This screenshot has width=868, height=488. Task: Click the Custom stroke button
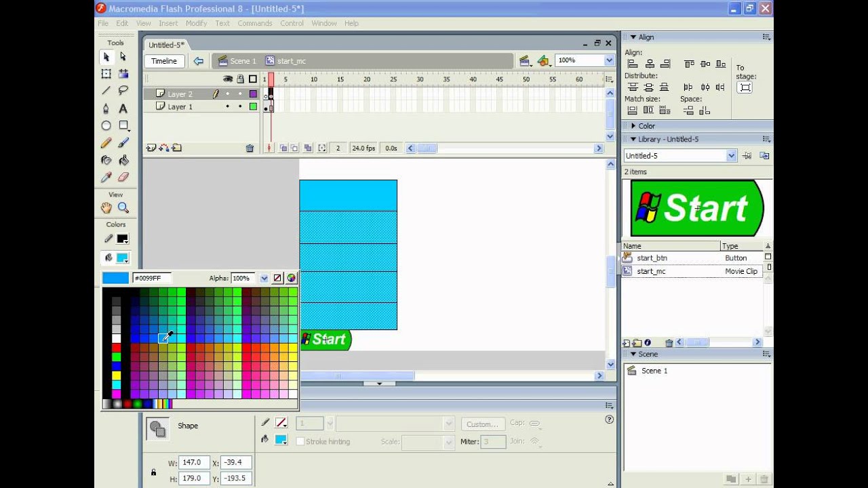click(x=483, y=424)
